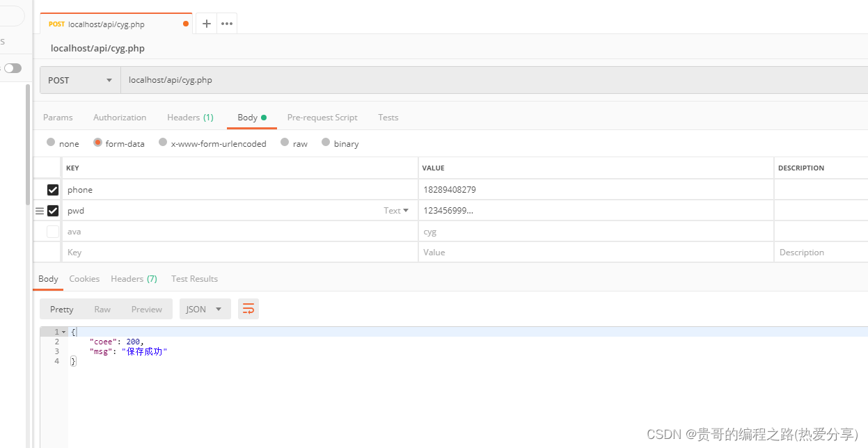Uncheck the pwd parameter checkbox
The height and width of the screenshot is (448, 868).
tap(53, 211)
